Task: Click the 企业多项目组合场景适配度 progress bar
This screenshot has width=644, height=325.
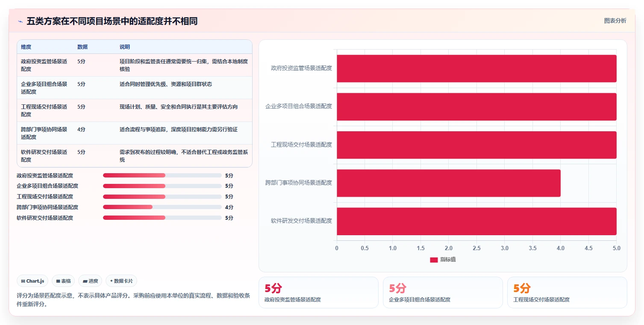Action: click(x=162, y=186)
